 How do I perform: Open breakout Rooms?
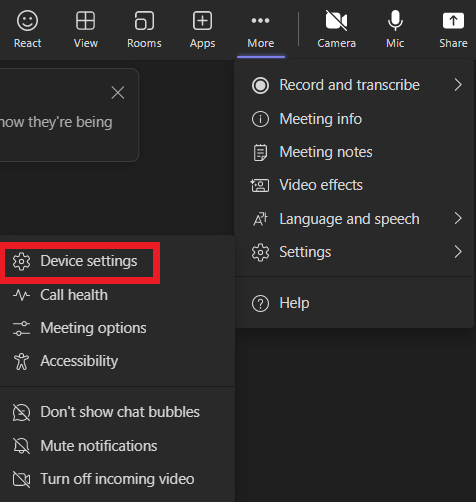click(x=144, y=29)
